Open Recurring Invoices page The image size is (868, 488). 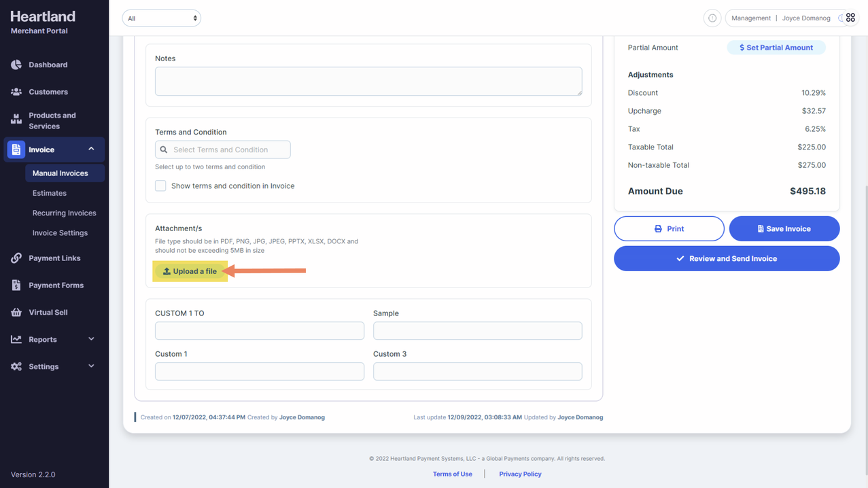[64, 213]
